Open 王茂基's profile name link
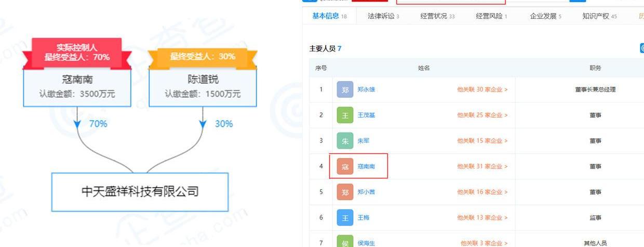The image size is (644, 247). coord(366,115)
